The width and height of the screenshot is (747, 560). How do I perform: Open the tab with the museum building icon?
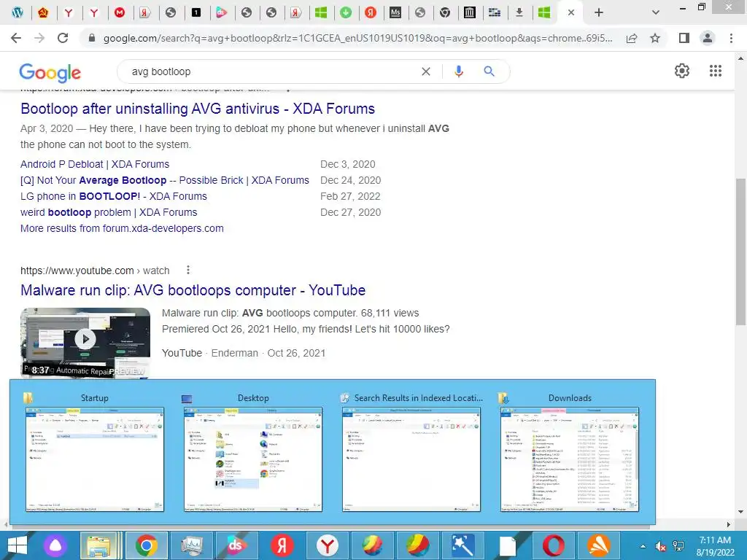(469, 12)
